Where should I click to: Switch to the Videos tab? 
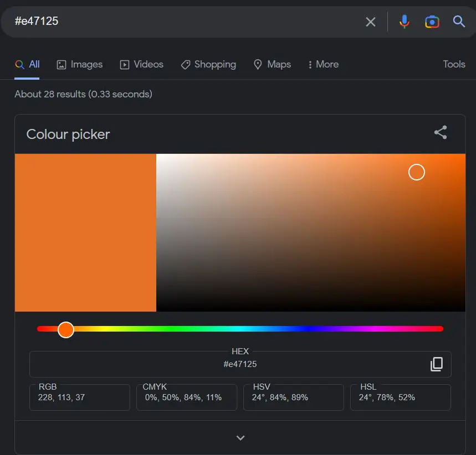click(141, 64)
